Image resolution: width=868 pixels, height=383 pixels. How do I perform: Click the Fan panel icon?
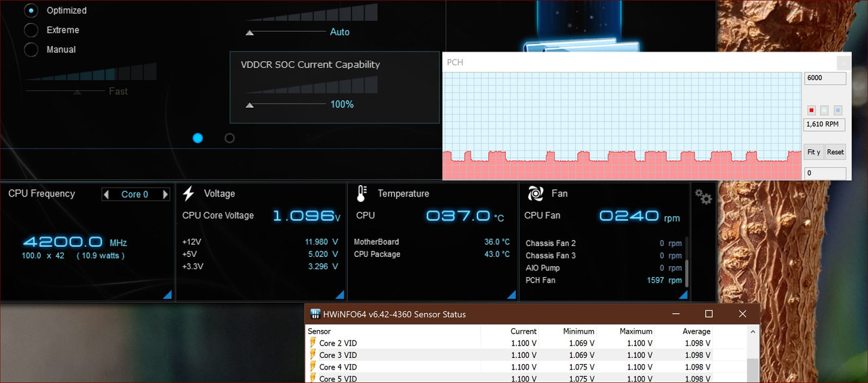click(x=535, y=193)
